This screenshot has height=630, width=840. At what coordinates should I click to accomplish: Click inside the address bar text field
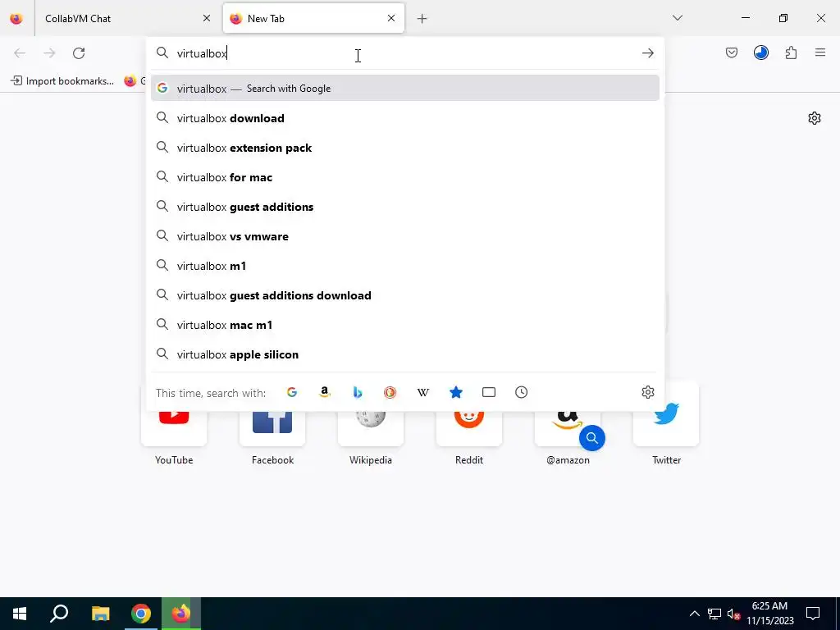pos(404,53)
